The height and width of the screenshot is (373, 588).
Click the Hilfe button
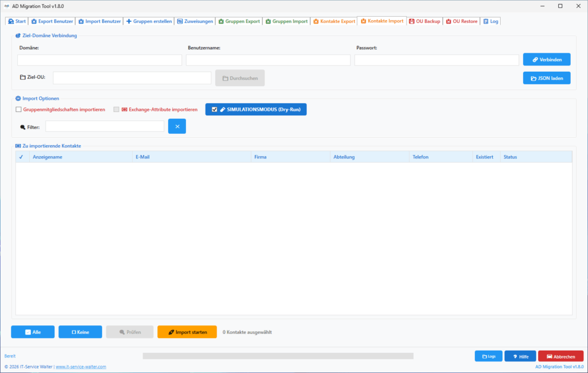click(520, 356)
